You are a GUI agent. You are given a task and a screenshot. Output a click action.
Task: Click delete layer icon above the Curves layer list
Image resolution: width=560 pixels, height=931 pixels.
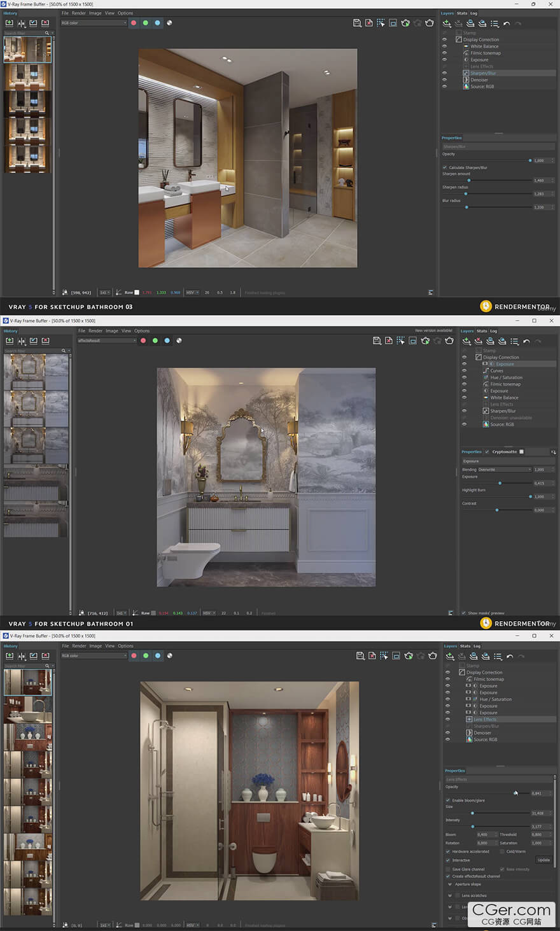[478, 341]
